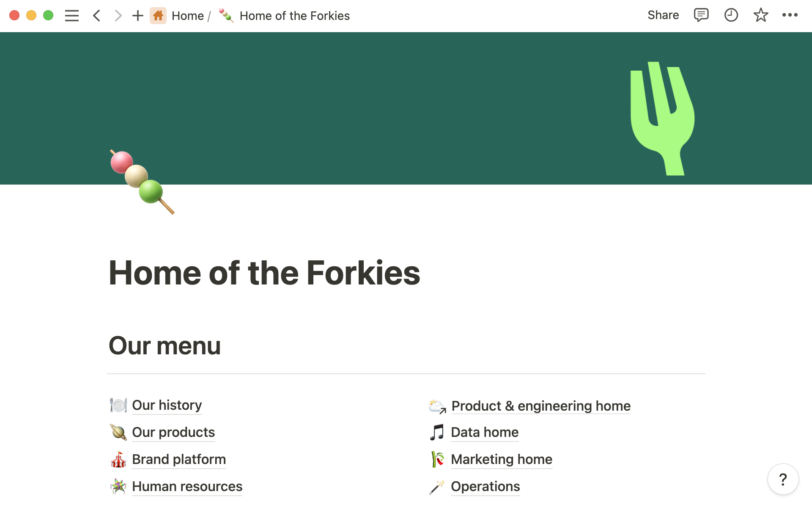Image resolution: width=812 pixels, height=508 pixels.
Task: Open the Operations page link
Action: [485, 486]
